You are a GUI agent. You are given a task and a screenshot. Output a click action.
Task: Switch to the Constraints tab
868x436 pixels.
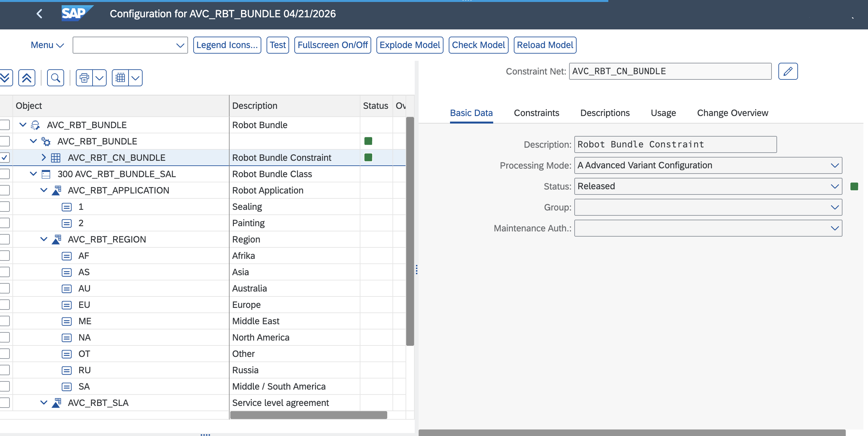[536, 113]
